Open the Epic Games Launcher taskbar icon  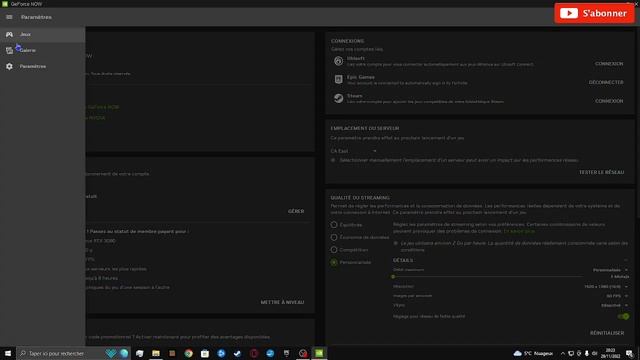pyautogui.click(x=287, y=353)
